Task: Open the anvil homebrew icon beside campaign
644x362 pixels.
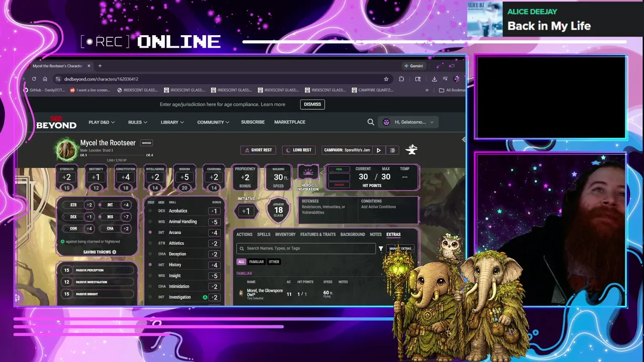Action: pos(412,149)
